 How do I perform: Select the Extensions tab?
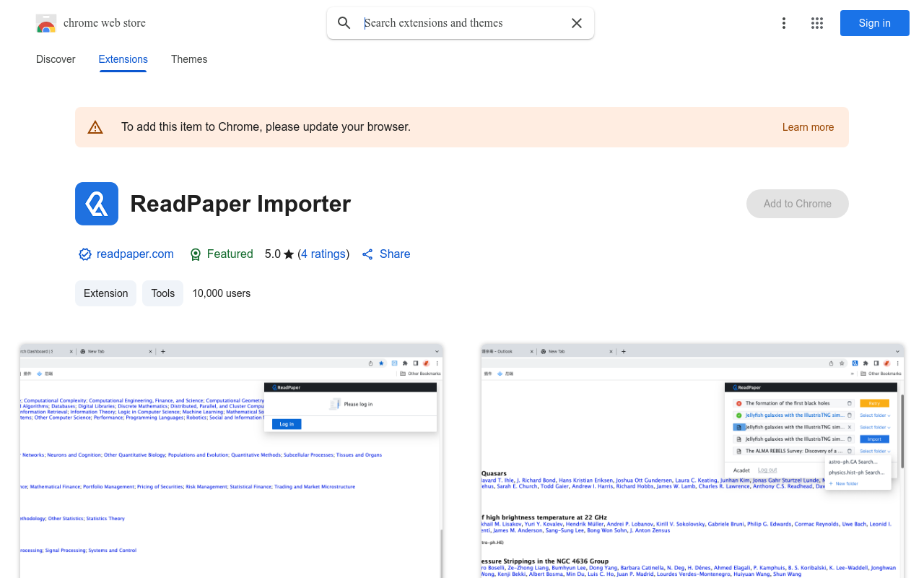pyautogui.click(x=123, y=59)
